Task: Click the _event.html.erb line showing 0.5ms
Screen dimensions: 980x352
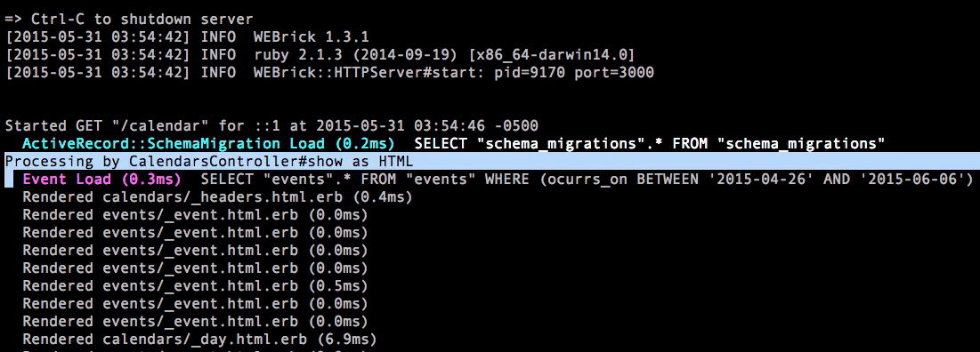Action: coord(195,286)
